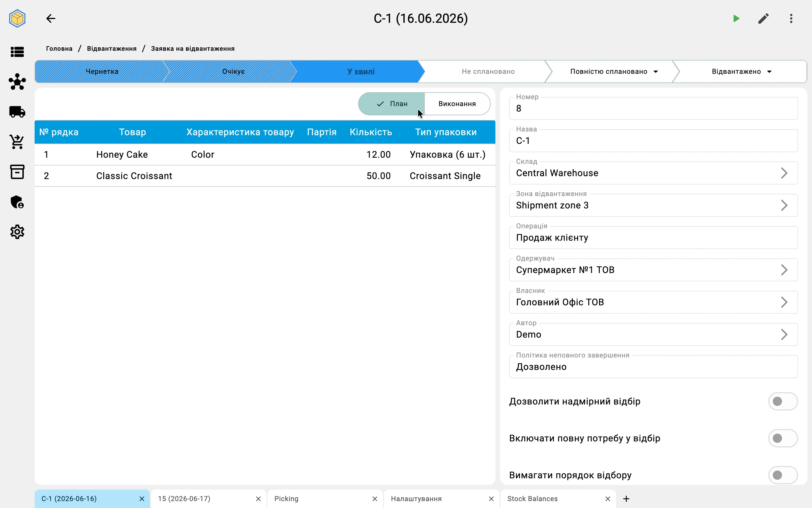
Task: Select the Чернетка status step
Action: tap(101, 72)
